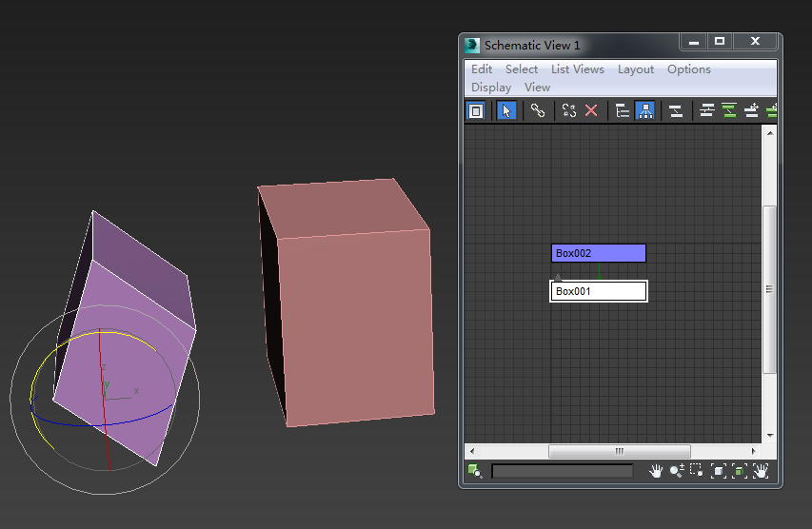Activate the Pan hand tool

(x=656, y=471)
